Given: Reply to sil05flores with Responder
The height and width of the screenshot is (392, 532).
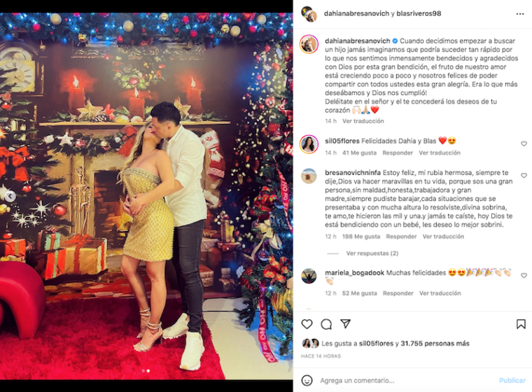Looking at the screenshot, I should (x=398, y=153).
